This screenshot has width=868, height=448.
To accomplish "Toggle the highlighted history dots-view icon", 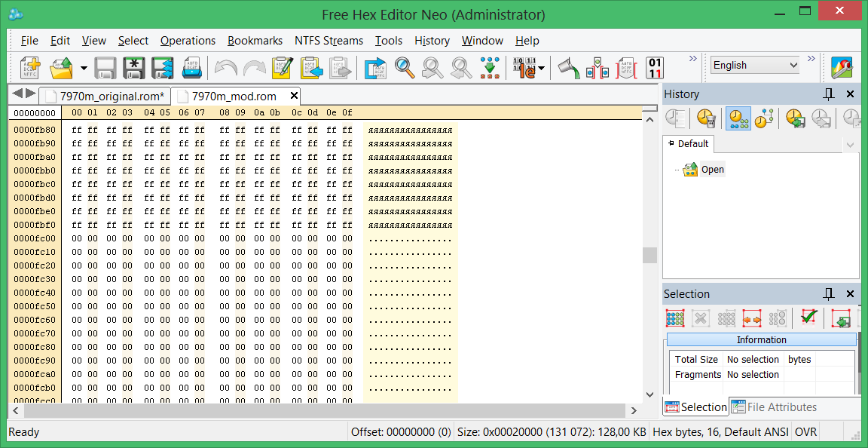I will click(738, 118).
